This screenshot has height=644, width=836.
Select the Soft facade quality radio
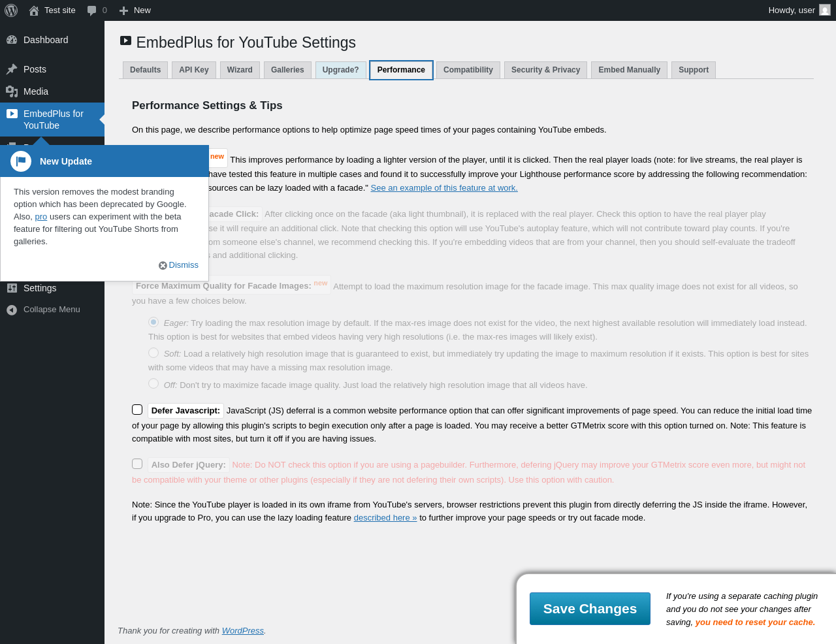153,353
